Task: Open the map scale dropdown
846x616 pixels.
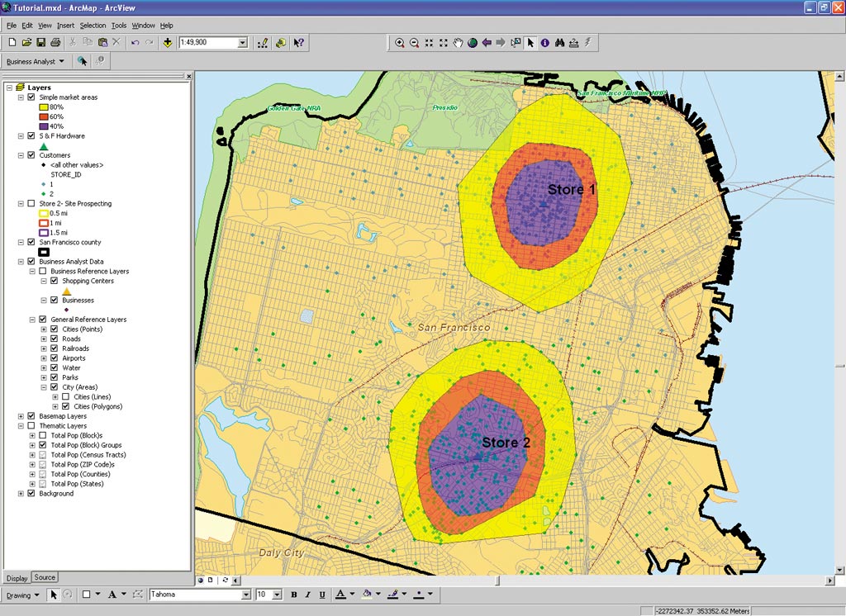Action: (243, 43)
